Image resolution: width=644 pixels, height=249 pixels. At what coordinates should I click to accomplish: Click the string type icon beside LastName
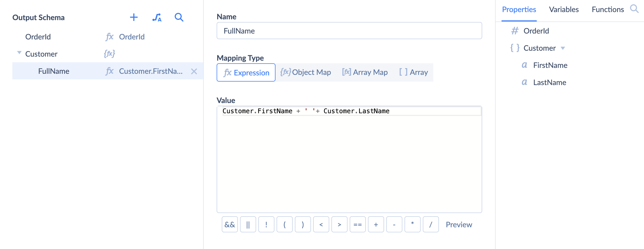tap(524, 82)
